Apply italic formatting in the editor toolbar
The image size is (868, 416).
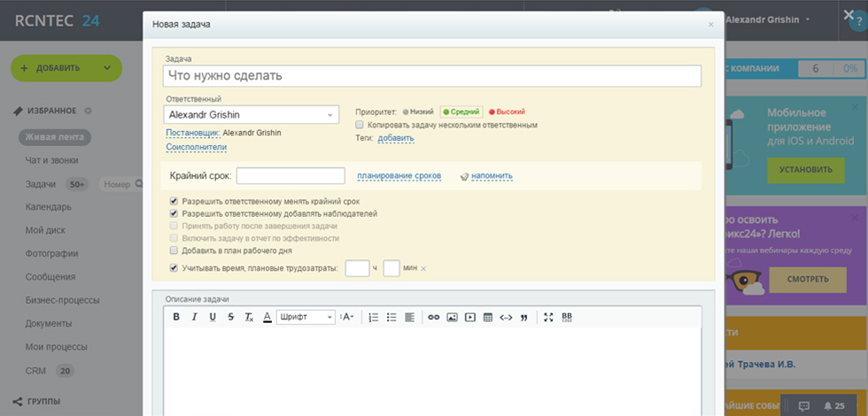194,317
